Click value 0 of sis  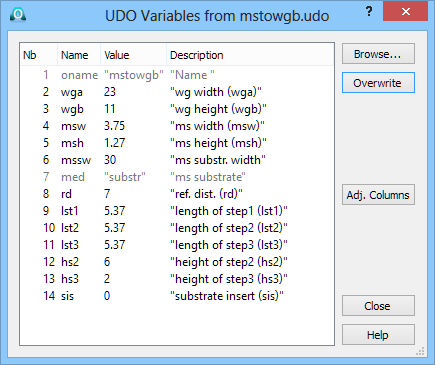pos(107,296)
